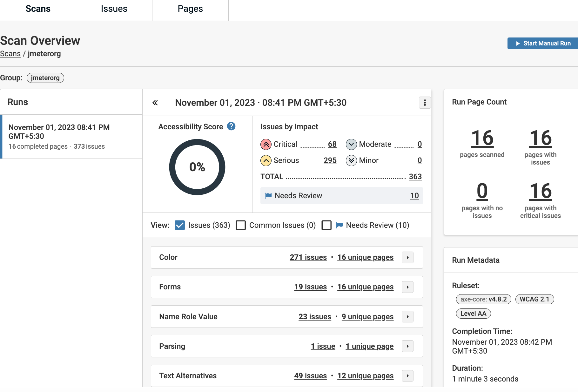The image size is (578, 392).
Task: Click the Serious impact icon
Action: click(x=266, y=160)
